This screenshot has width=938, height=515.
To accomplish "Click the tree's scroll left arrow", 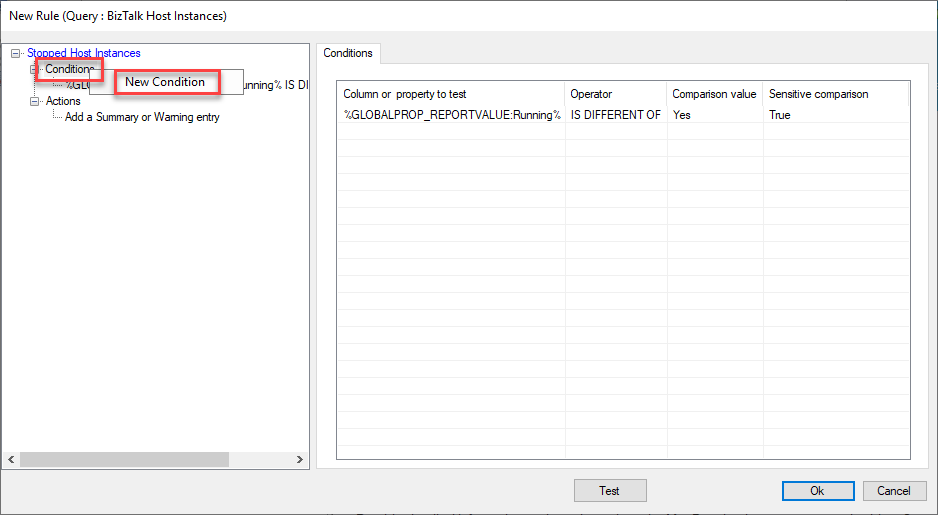I will [11, 459].
